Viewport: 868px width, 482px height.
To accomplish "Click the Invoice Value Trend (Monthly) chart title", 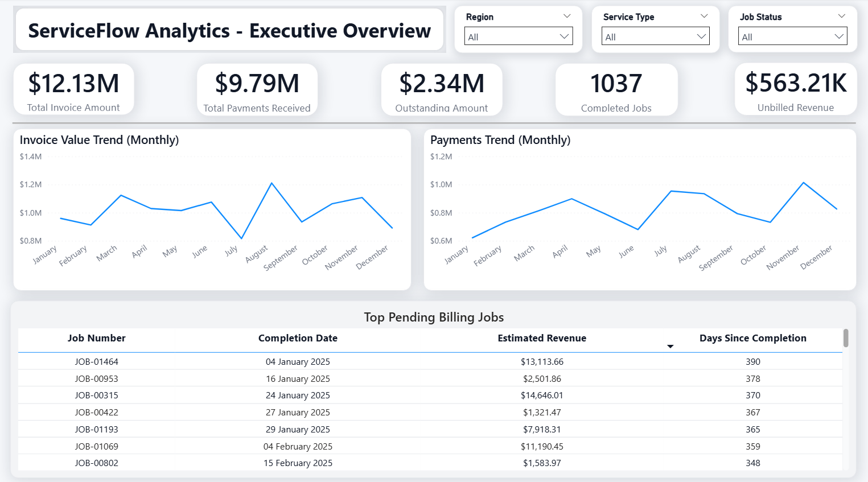I will tap(99, 140).
